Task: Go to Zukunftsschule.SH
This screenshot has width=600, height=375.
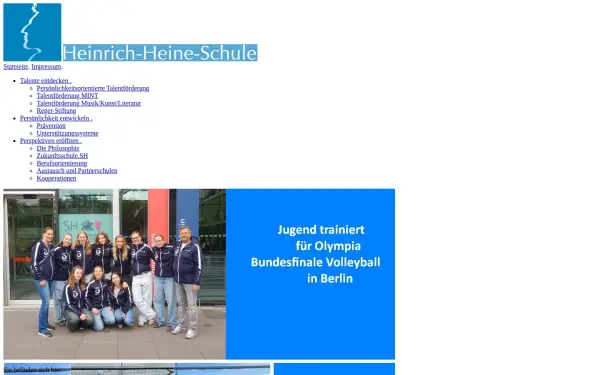Action: tap(62, 156)
